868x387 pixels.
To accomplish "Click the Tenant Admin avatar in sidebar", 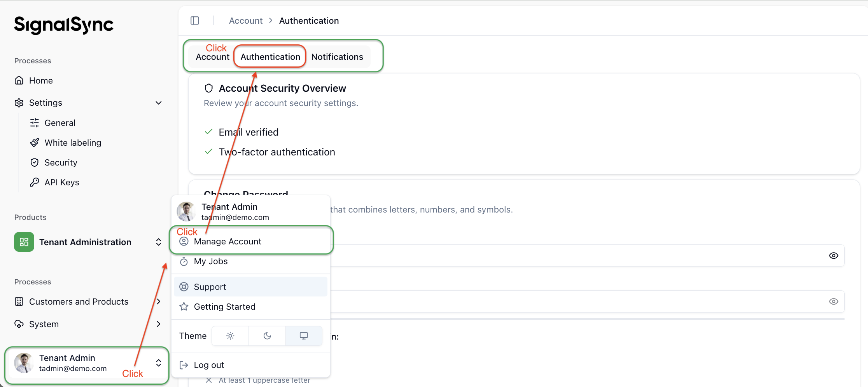I will tap(24, 363).
